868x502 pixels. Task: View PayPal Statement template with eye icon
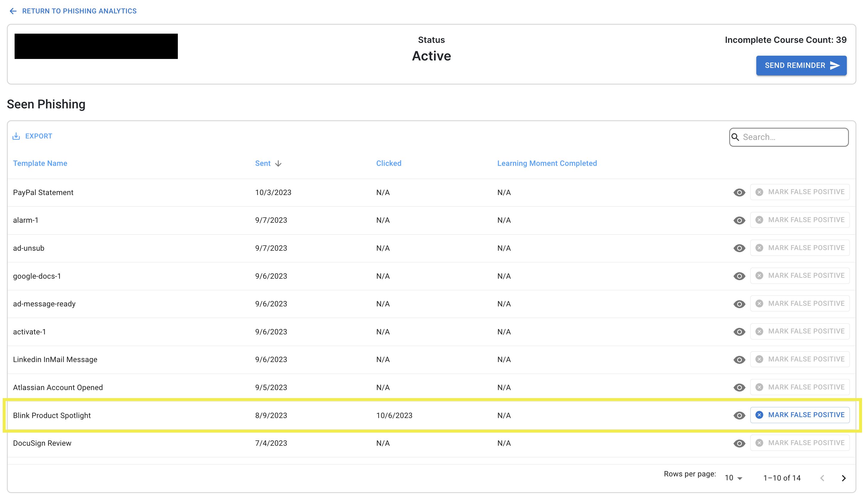(x=739, y=192)
